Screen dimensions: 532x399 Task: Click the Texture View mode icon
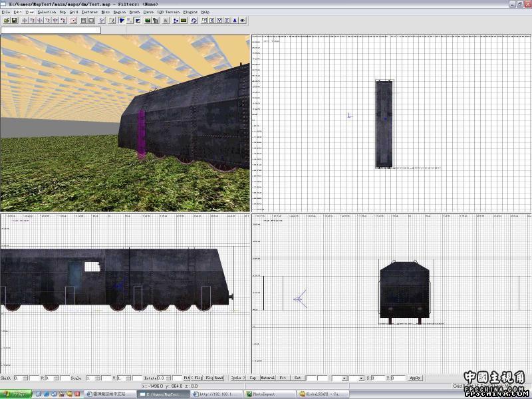coord(112,21)
